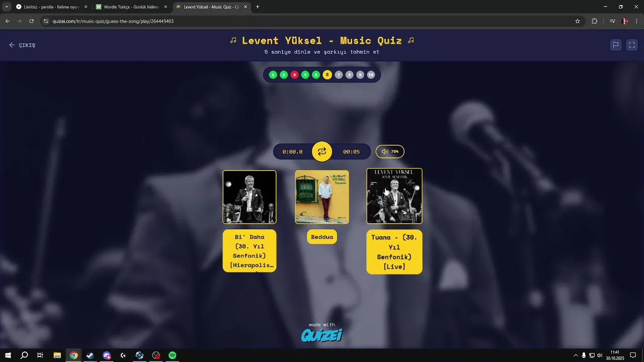644x362 pixels.
Task: Choose the Bi' Daha Hierapolis answer
Action: point(250,251)
